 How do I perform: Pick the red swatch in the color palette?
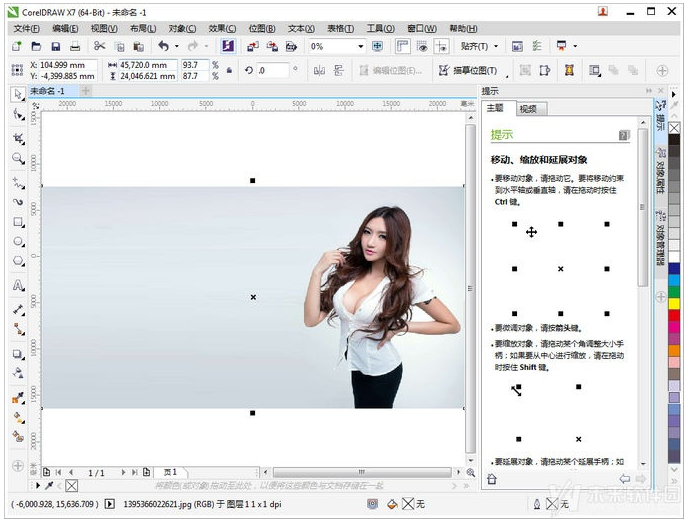(674, 316)
